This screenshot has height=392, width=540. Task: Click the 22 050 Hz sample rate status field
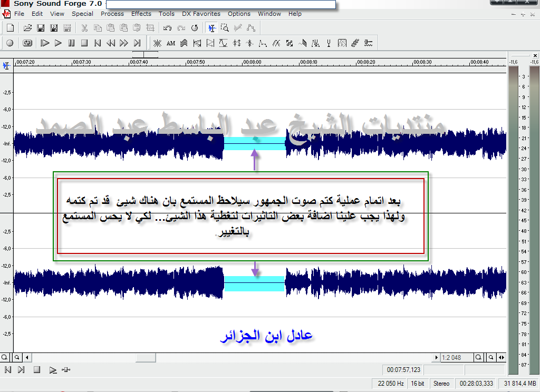pyautogui.click(x=390, y=384)
